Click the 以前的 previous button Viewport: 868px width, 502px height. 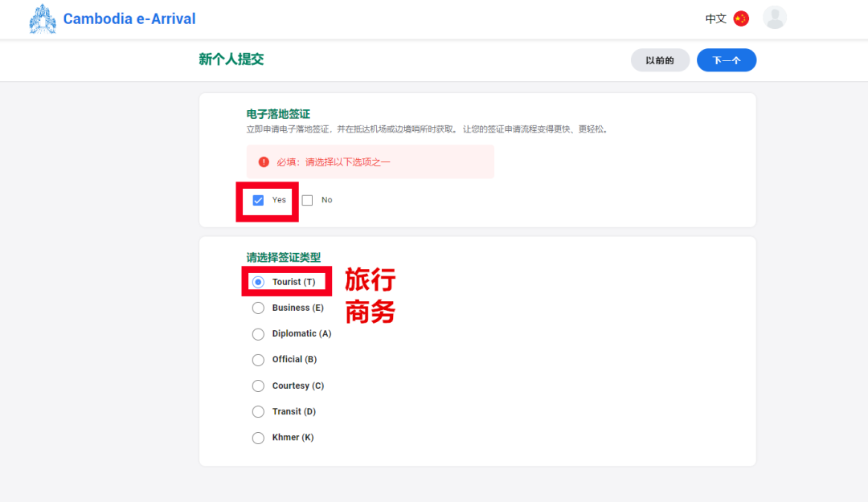click(660, 60)
